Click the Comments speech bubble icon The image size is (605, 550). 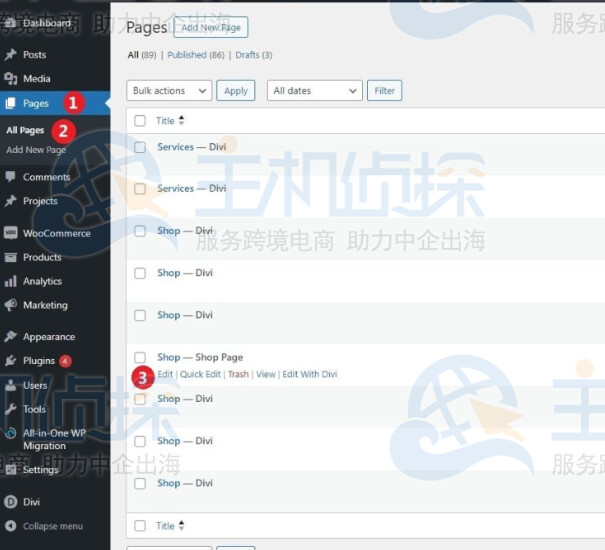[x=10, y=177]
